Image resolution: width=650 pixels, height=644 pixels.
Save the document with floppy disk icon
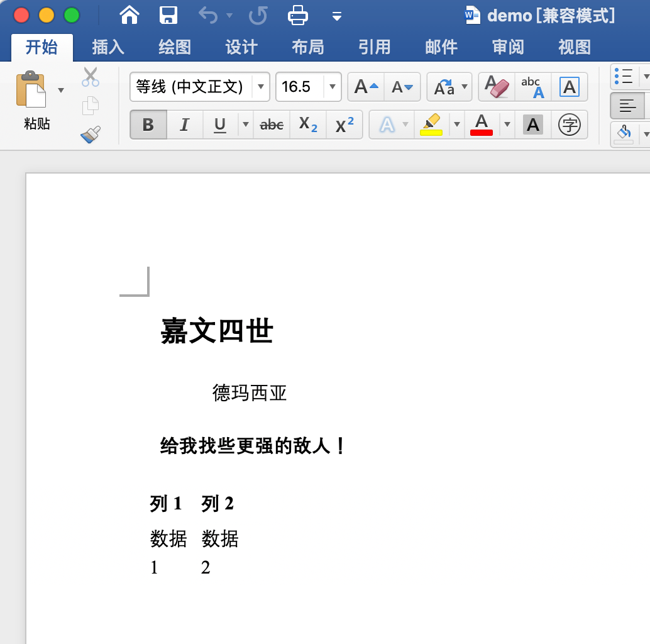[x=168, y=15]
